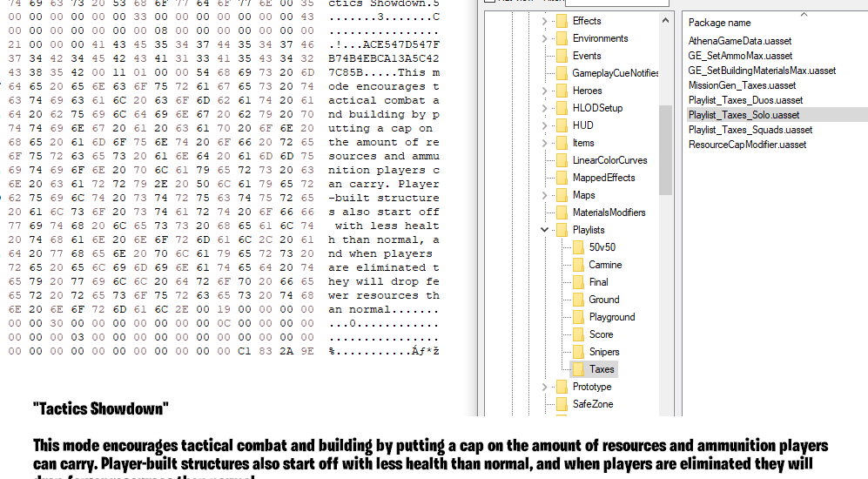The width and height of the screenshot is (868, 479).
Task: Collapse the Playlists tree node
Action: pyautogui.click(x=545, y=230)
